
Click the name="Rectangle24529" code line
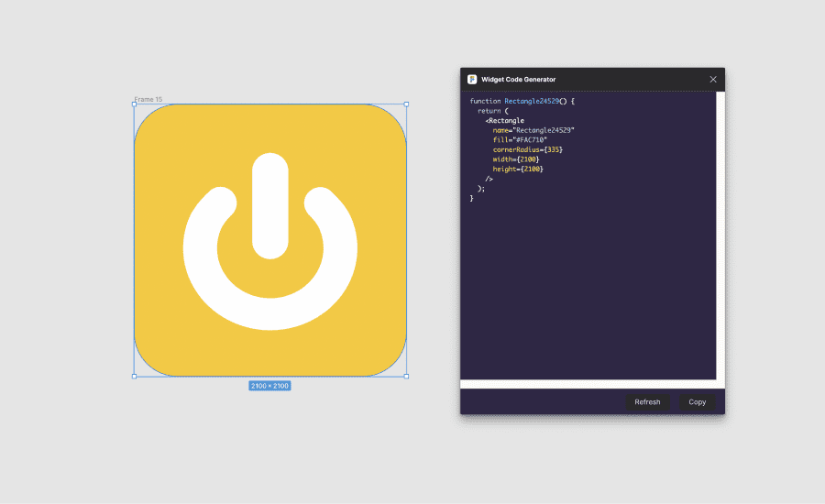coord(533,130)
